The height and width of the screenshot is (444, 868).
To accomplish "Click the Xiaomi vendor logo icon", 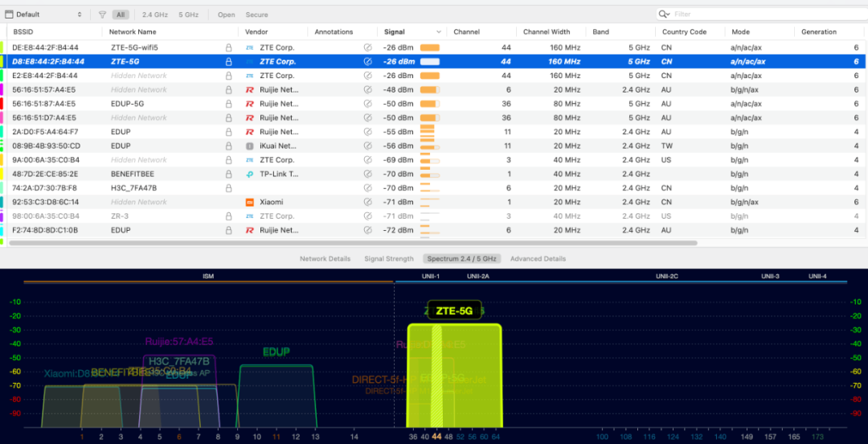I will [x=250, y=202].
